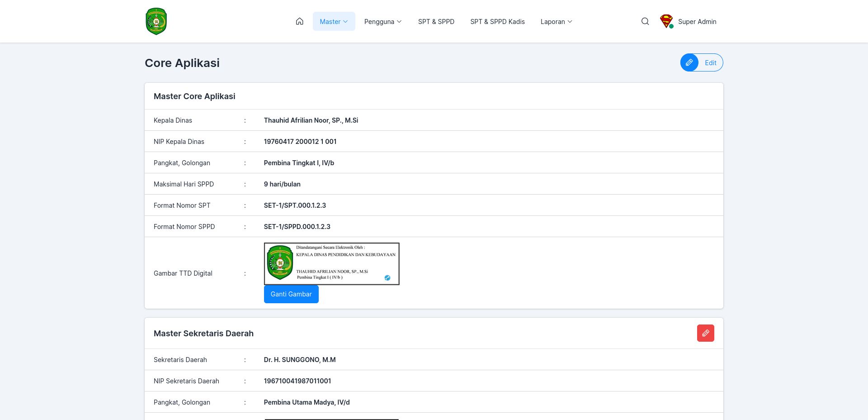The image size is (868, 420).
Task: Expand the Master dropdown menu
Action: [x=334, y=21]
